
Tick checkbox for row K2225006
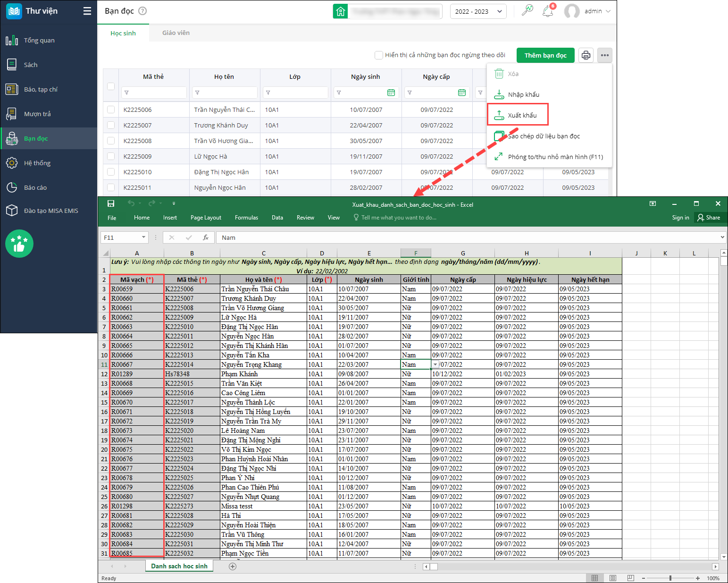tap(111, 110)
